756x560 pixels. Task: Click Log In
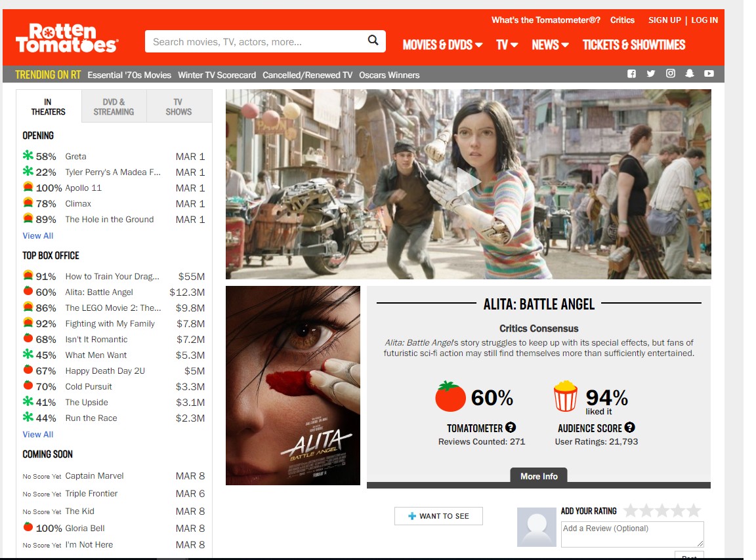(x=704, y=20)
